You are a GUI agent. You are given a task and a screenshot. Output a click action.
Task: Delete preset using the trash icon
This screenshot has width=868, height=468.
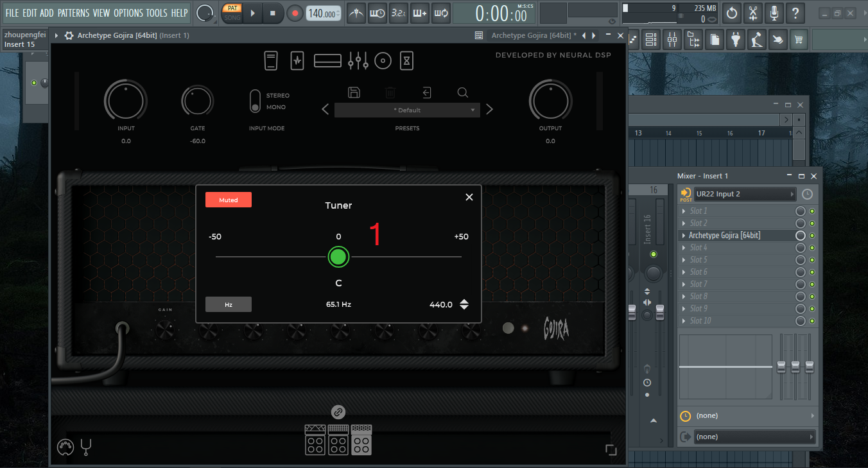pos(390,92)
